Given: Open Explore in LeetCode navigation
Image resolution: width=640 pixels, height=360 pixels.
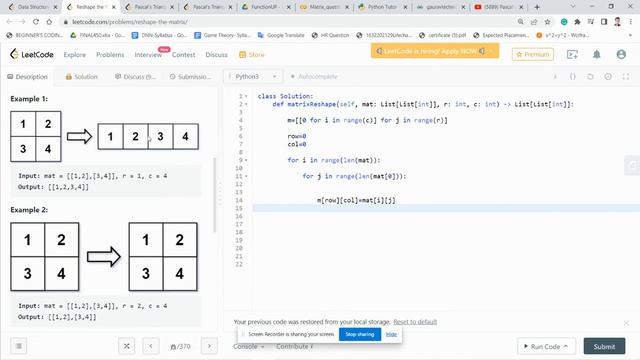Looking at the screenshot, I should coord(75,55).
